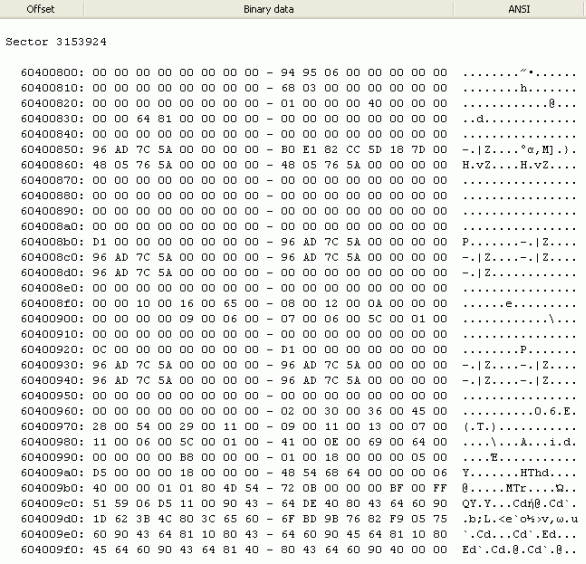
Task: Select ANSI text '(.T.)' in row 60400970
Action: tap(480, 426)
